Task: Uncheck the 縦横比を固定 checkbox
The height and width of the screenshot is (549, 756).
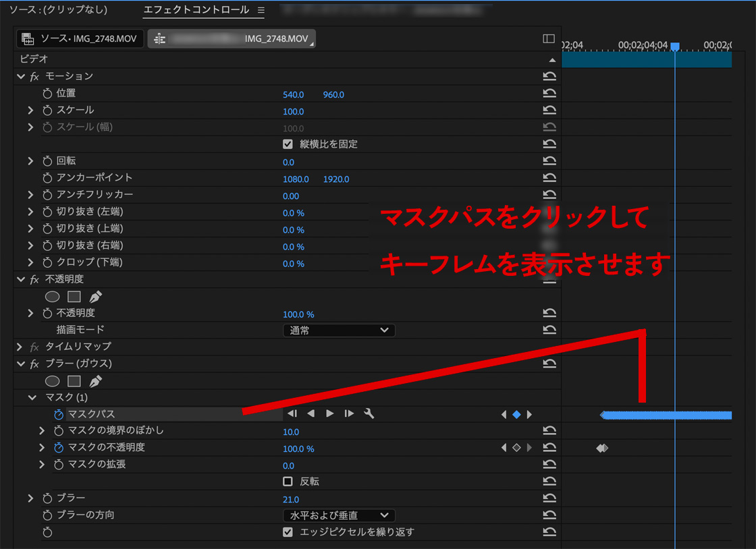Action: (288, 144)
